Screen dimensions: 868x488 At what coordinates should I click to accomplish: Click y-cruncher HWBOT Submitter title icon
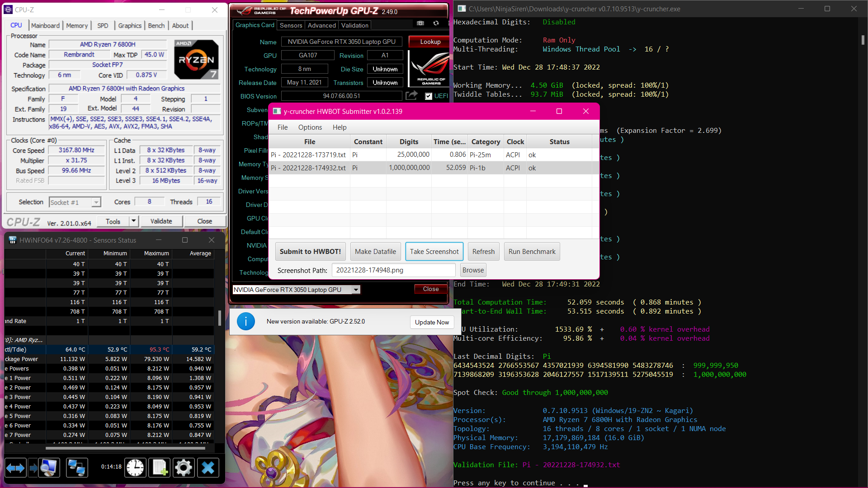point(277,111)
